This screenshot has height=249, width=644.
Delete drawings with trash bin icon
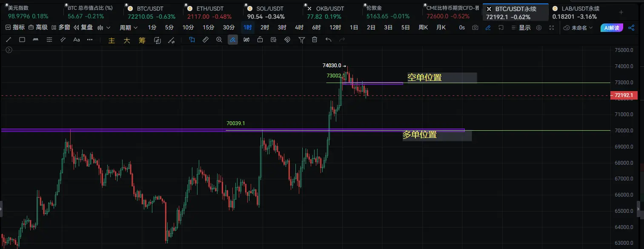click(x=315, y=40)
